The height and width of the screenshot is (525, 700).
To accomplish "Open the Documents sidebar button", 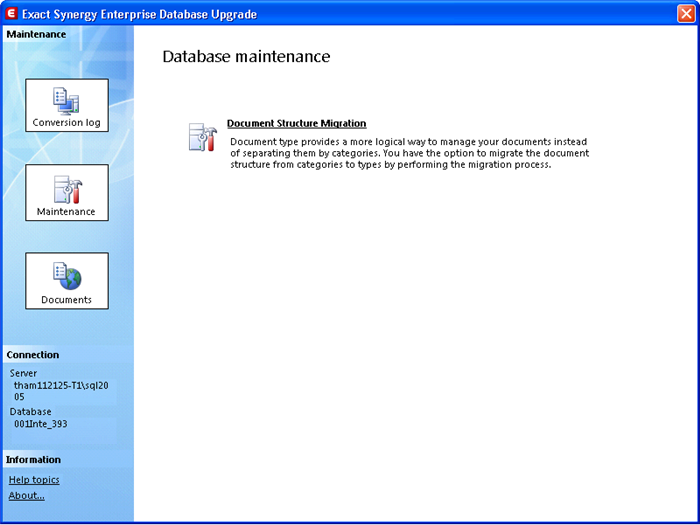I will coord(67,281).
